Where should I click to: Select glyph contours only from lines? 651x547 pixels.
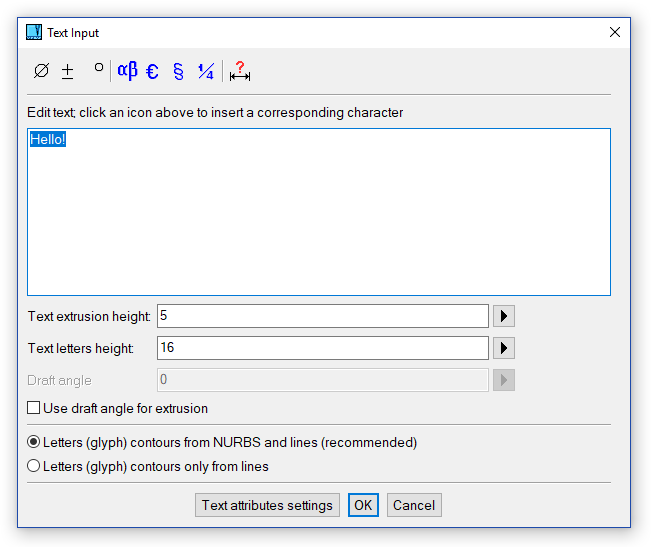pyautogui.click(x=34, y=466)
